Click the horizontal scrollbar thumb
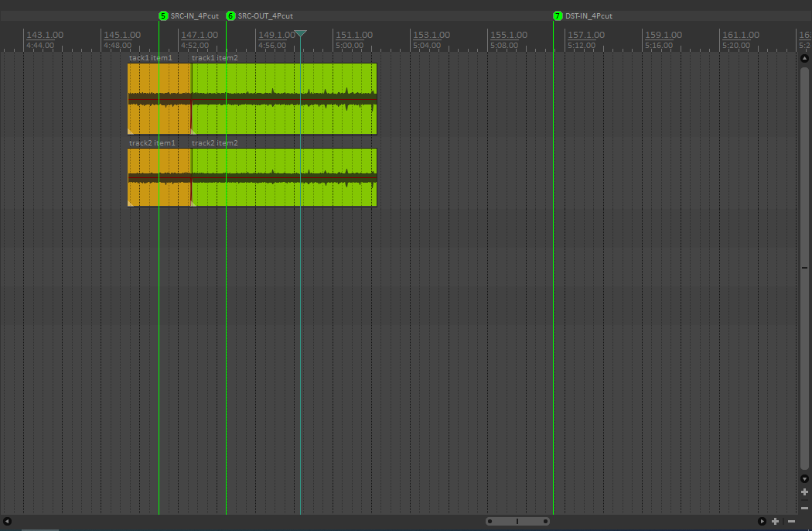The image size is (812, 531). [517, 522]
